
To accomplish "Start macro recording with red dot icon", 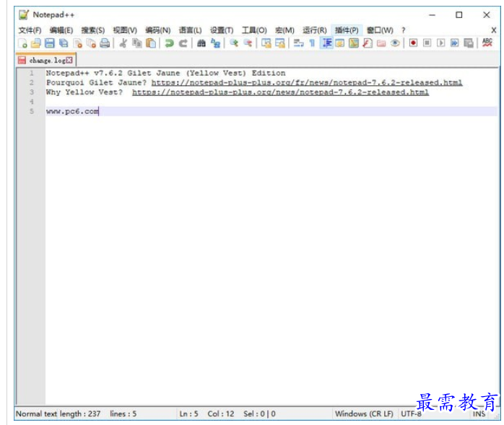I will point(413,43).
